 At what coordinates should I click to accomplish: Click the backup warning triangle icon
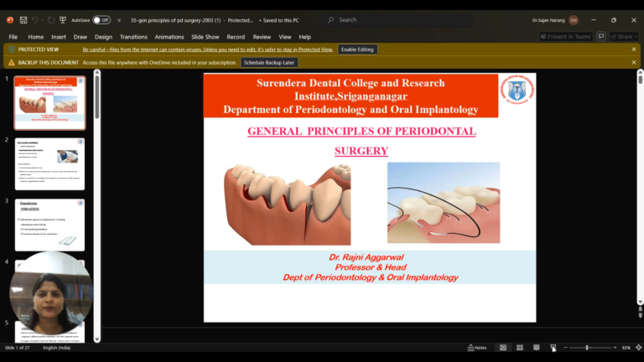pyautogui.click(x=12, y=62)
